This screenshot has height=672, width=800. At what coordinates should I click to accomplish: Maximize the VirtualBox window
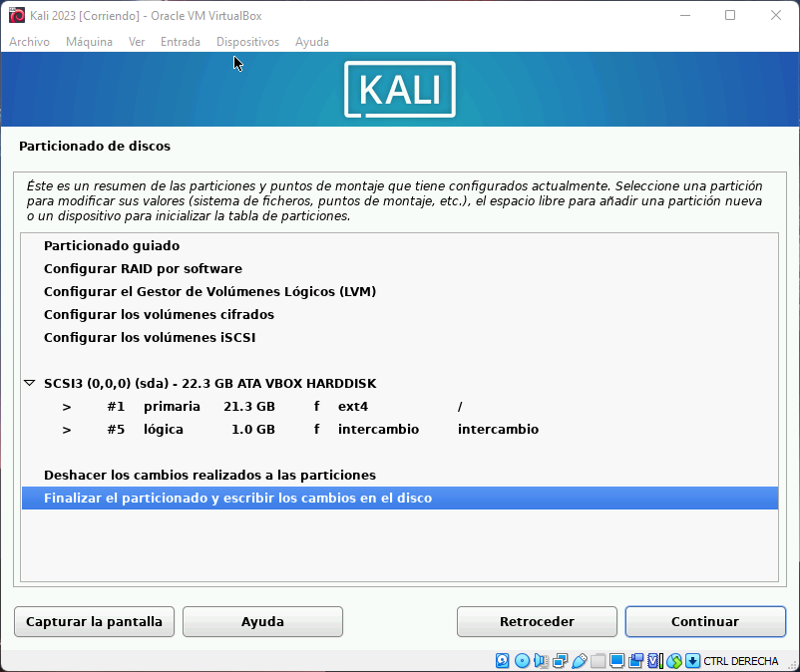(x=730, y=15)
